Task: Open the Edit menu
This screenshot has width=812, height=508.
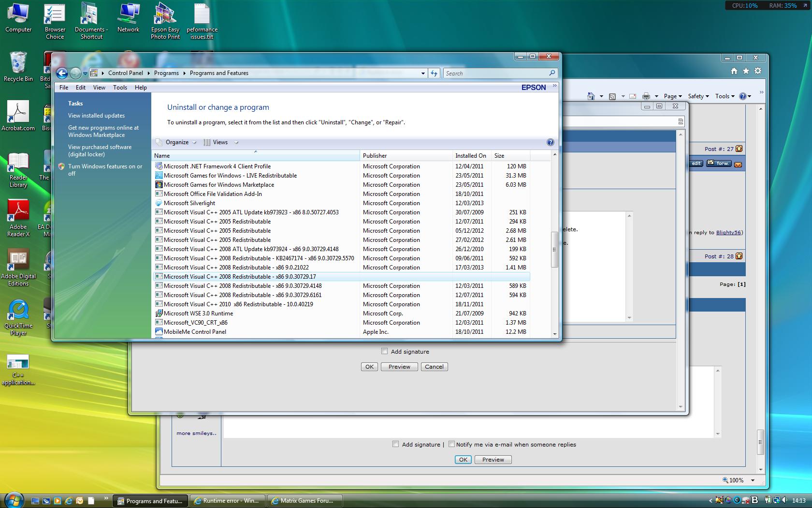Action: (x=81, y=88)
